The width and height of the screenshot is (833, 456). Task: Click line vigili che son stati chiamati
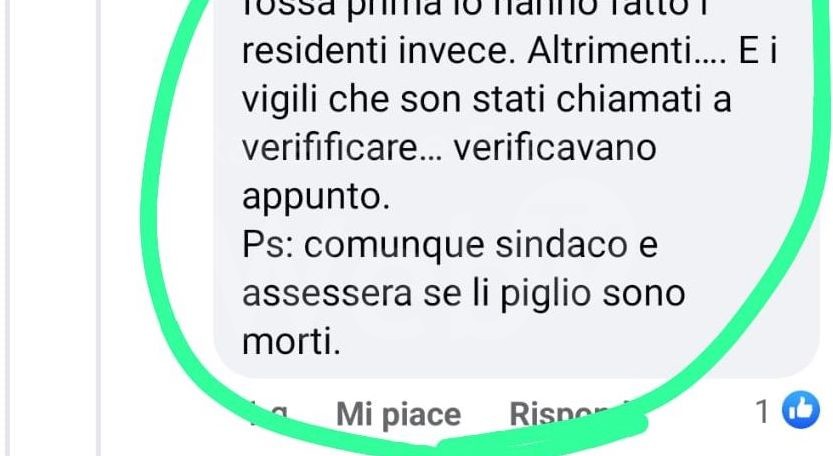487,99
